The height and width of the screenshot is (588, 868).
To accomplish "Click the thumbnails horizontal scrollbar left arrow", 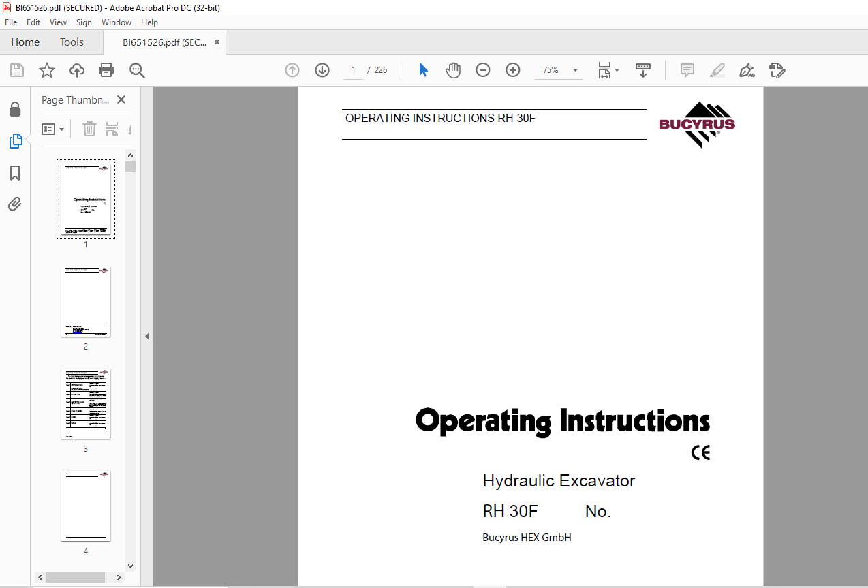I will click(41, 577).
